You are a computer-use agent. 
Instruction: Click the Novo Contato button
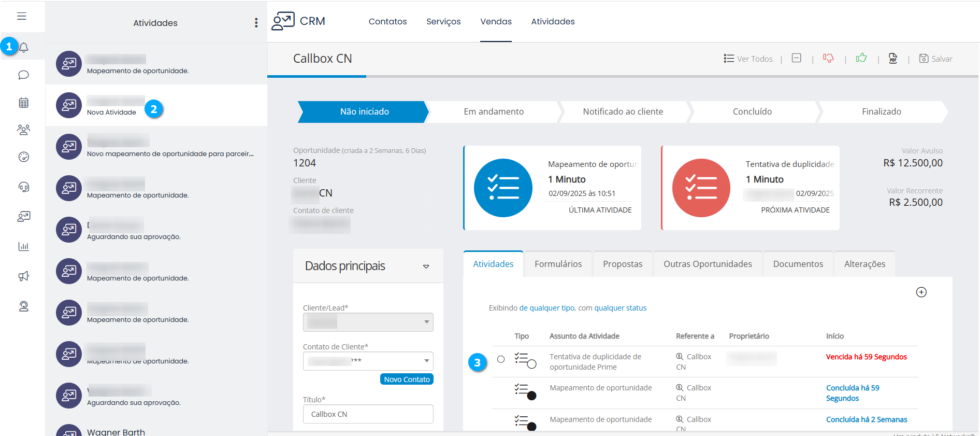pos(407,379)
